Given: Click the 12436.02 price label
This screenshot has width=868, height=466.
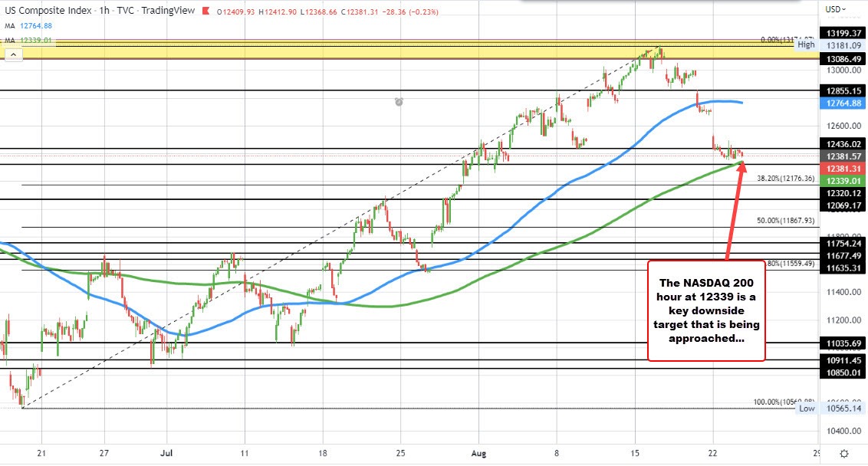Looking at the screenshot, I should (843, 144).
